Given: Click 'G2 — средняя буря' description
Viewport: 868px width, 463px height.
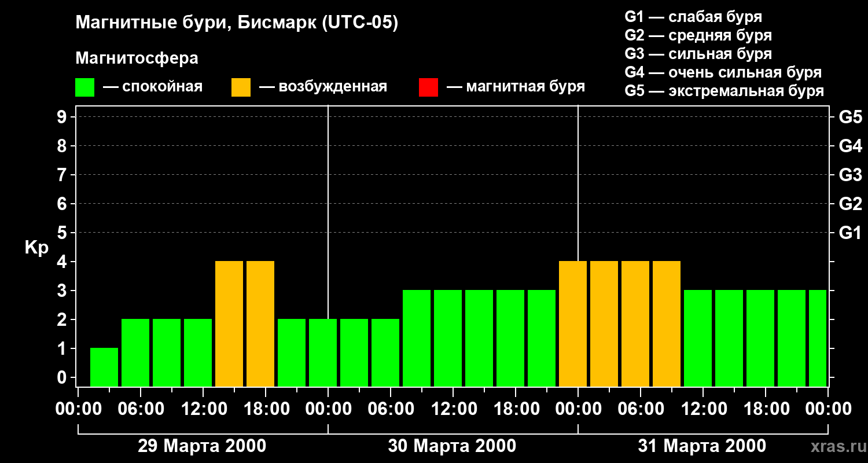Looking at the screenshot, I should coord(698,35).
